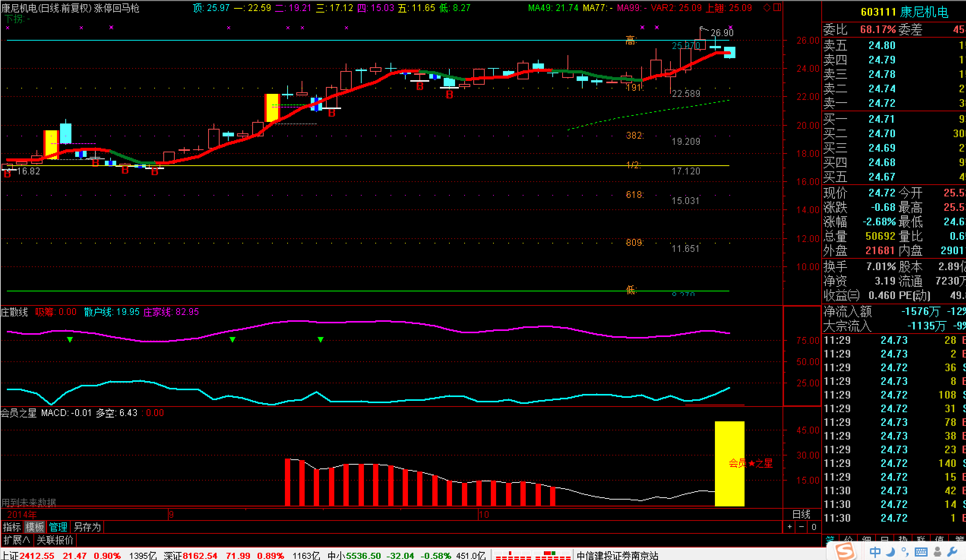Open the 关联报价 tab
This screenshot has height=560, width=966.
pyautogui.click(x=55, y=540)
